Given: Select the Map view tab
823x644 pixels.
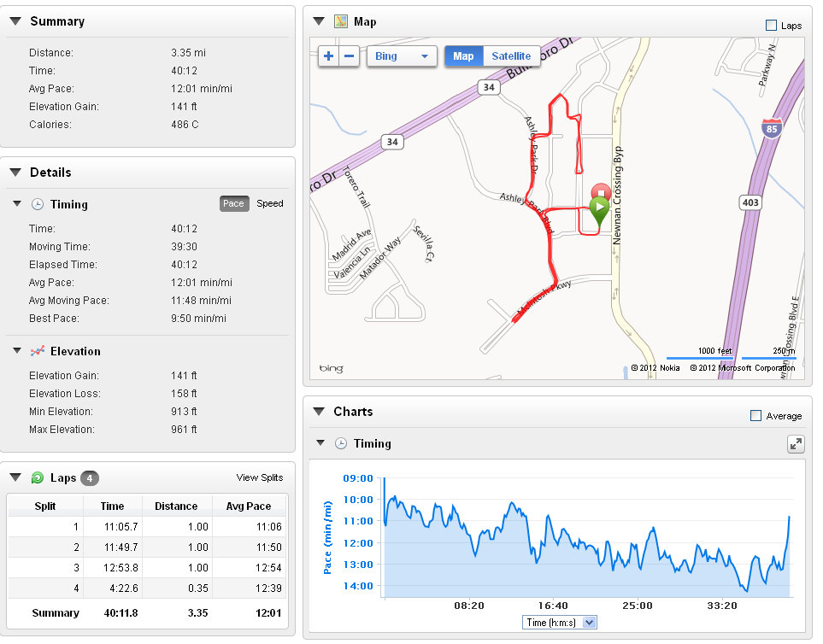Looking at the screenshot, I should [x=463, y=56].
